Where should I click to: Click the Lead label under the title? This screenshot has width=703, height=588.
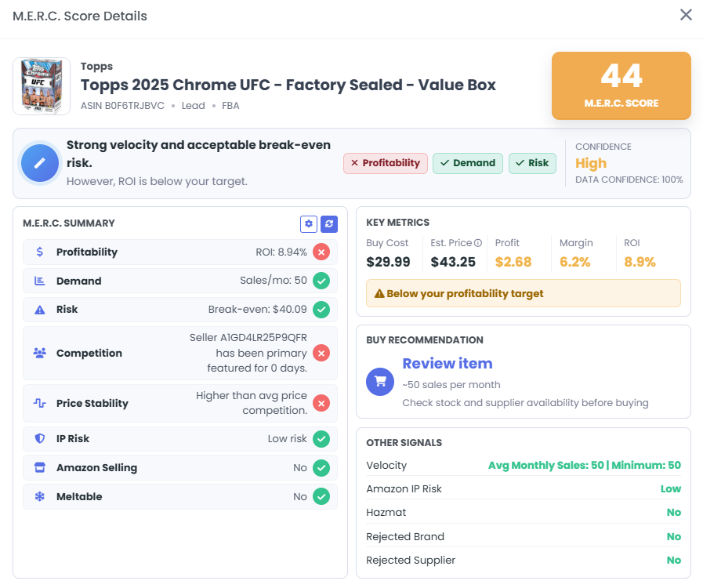tap(194, 106)
